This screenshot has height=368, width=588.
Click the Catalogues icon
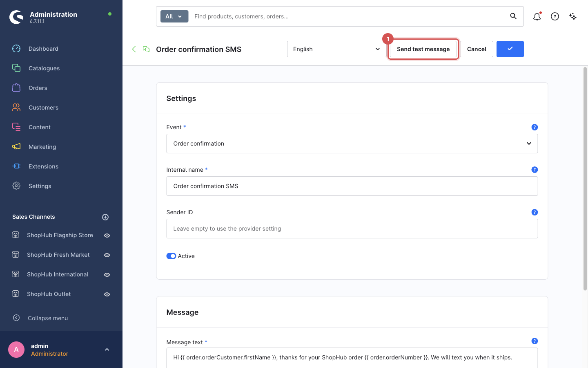[16, 68]
